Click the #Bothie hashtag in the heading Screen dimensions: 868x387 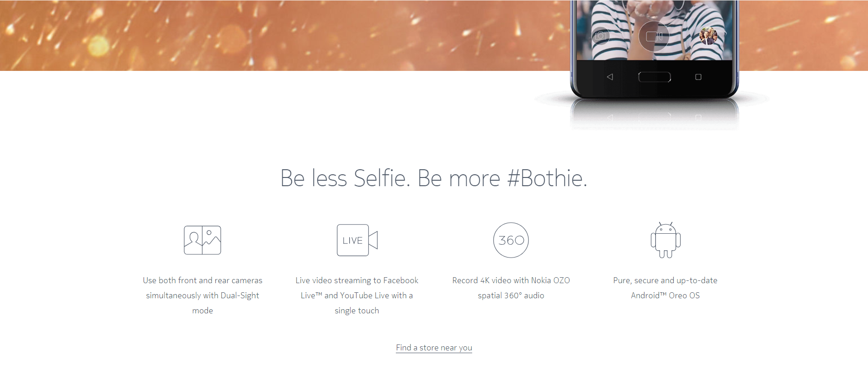click(547, 178)
